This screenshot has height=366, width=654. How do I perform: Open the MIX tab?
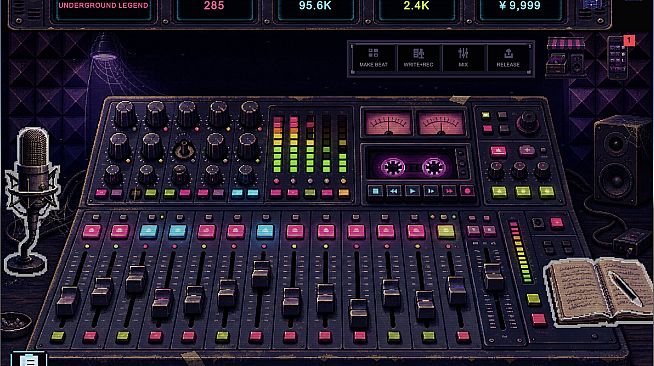(x=463, y=58)
